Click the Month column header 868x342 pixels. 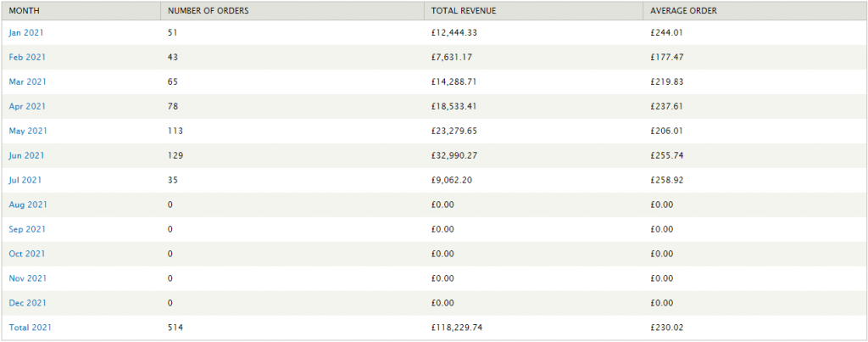[24, 10]
